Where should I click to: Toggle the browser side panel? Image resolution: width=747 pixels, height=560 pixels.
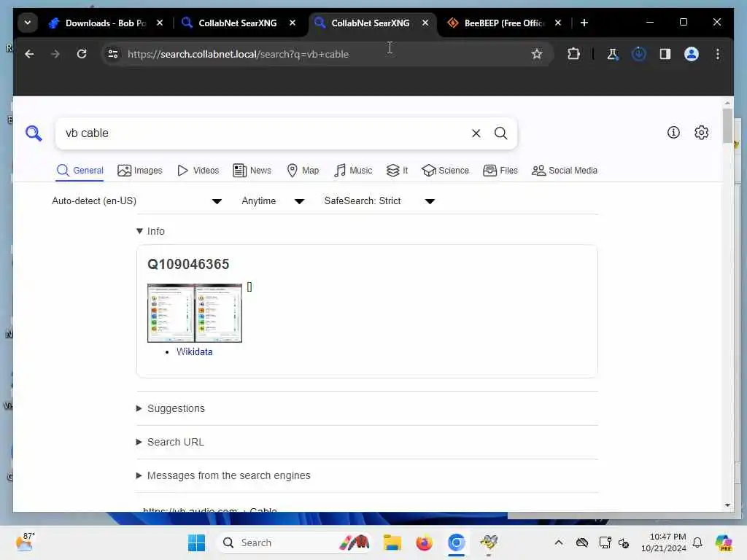point(665,54)
